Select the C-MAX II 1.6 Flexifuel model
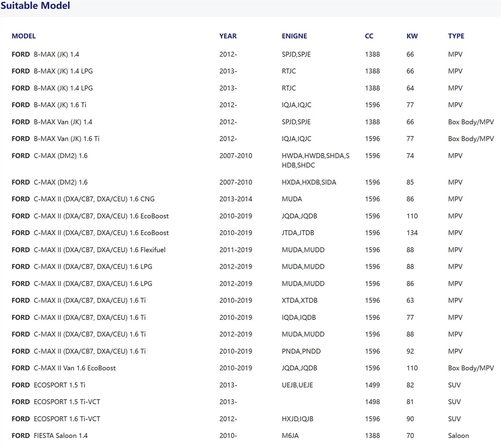This screenshot has width=501, height=448. tap(89, 250)
